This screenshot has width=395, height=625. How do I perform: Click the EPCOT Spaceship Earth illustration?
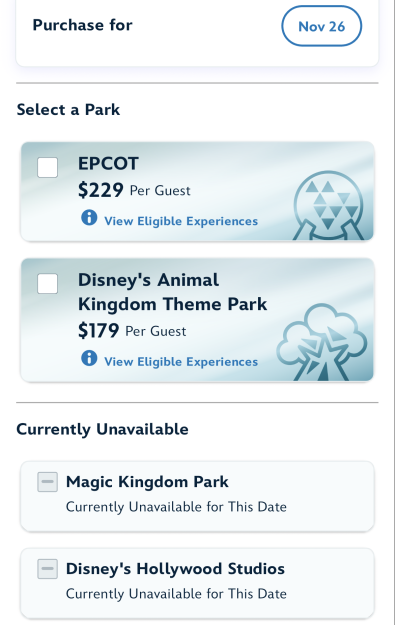point(329,206)
